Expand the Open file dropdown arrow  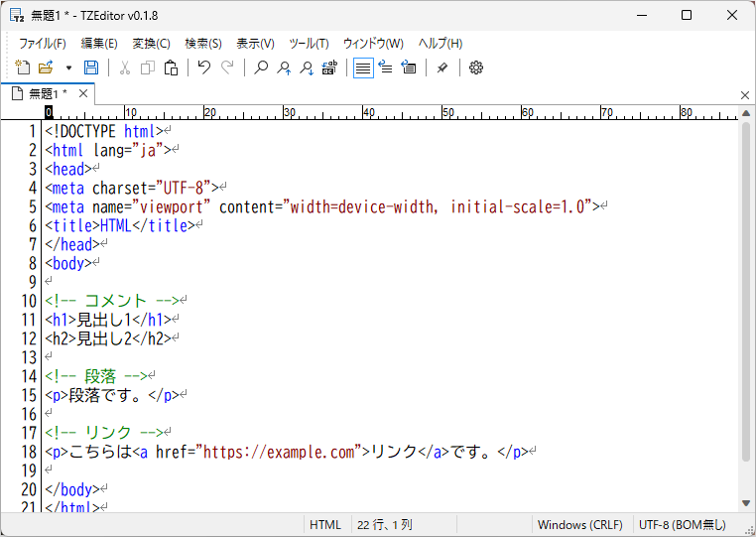[68, 67]
